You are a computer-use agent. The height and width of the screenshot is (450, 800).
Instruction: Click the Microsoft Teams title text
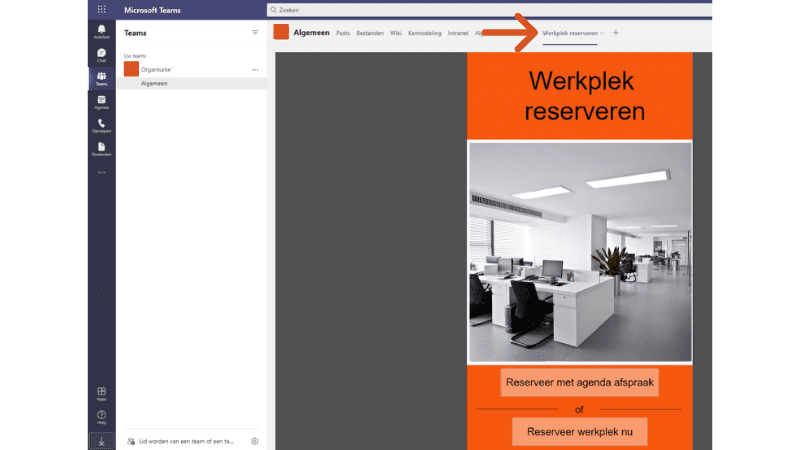pyautogui.click(x=152, y=10)
